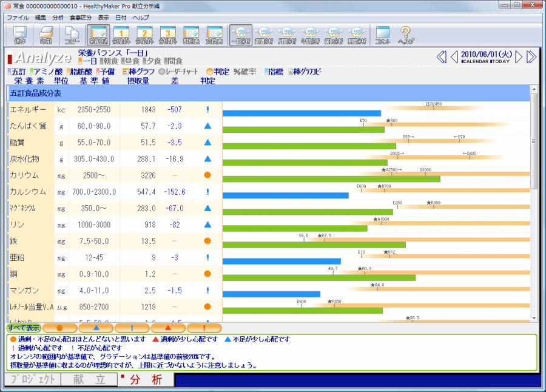Go to next day with single right arrow
The width and height of the screenshot is (546, 392).
(519, 57)
